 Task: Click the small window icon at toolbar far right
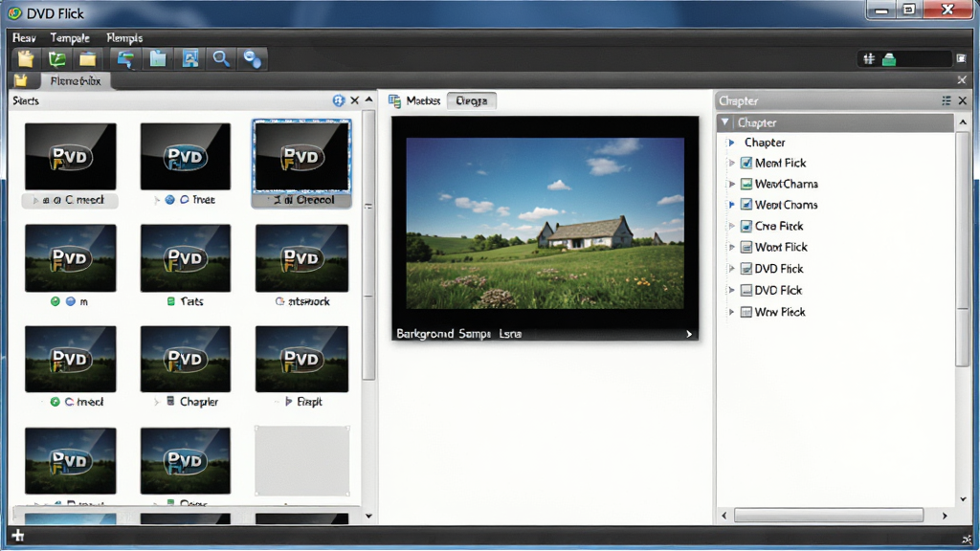(x=961, y=58)
